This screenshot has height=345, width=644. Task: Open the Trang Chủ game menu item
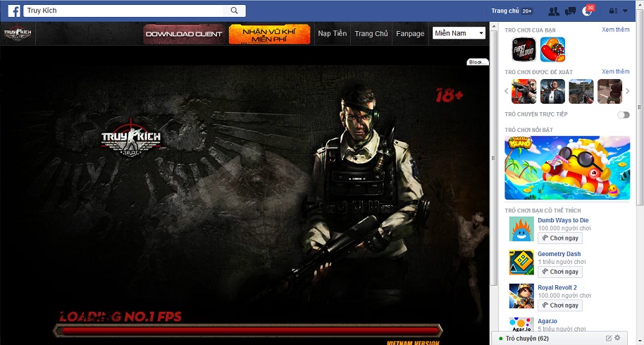(371, 34)
